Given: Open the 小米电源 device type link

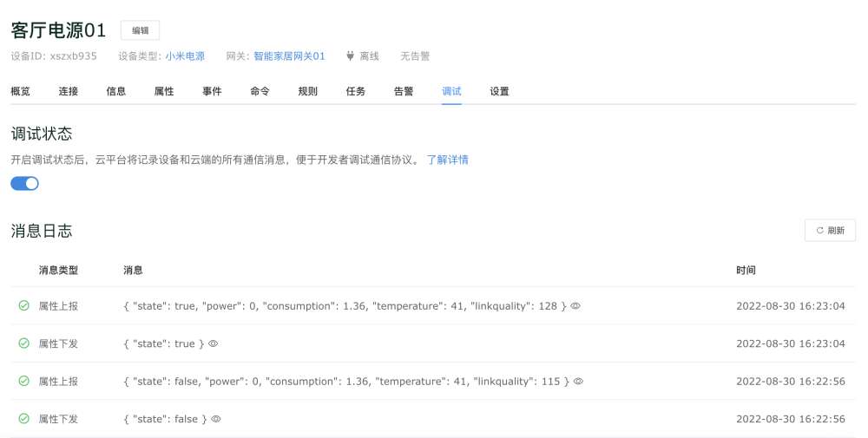Looking at the screenshot, I should (x=185, y=56).
